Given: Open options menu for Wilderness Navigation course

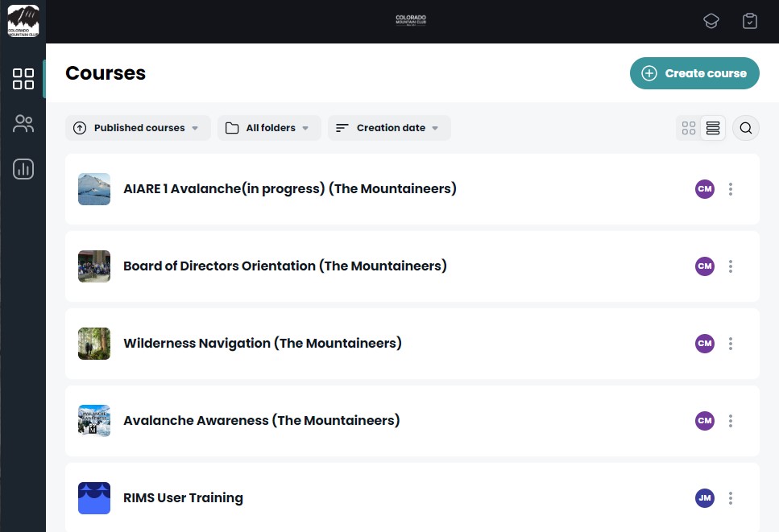Looking at the screenshot, I should [731, 344].
